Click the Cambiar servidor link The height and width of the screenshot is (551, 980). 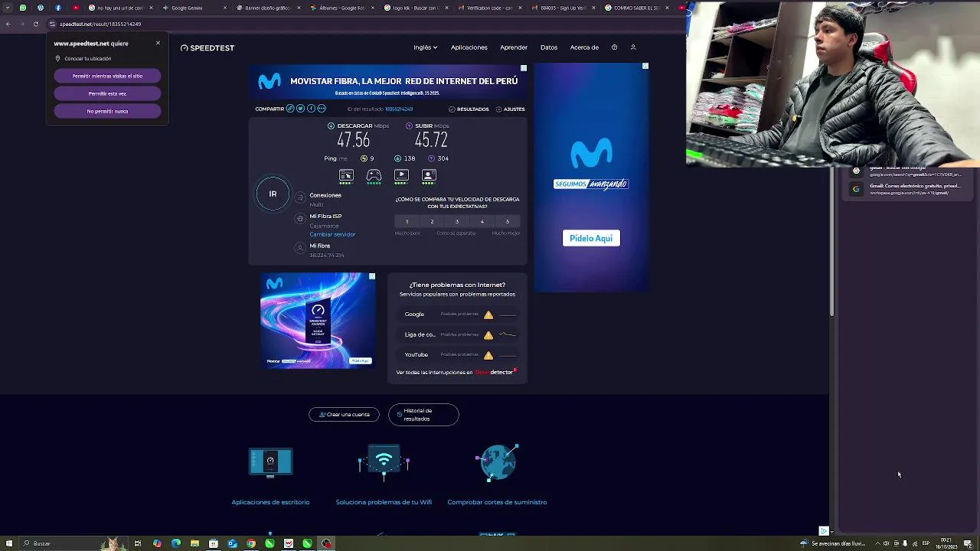coord(332,234)
